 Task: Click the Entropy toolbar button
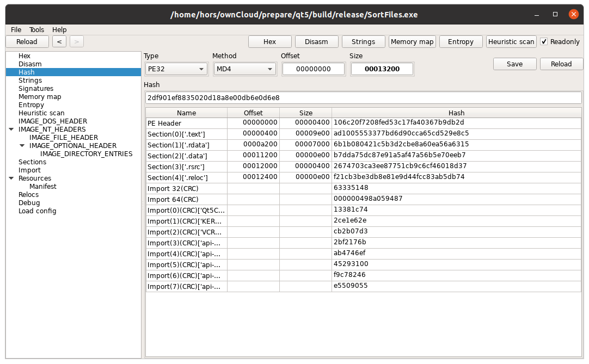tap(461, 42)
